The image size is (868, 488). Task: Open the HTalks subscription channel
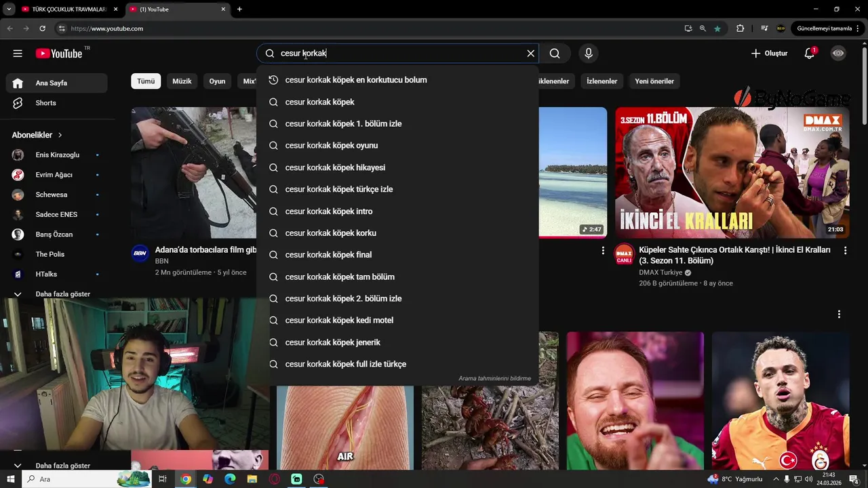pos(57,274)
